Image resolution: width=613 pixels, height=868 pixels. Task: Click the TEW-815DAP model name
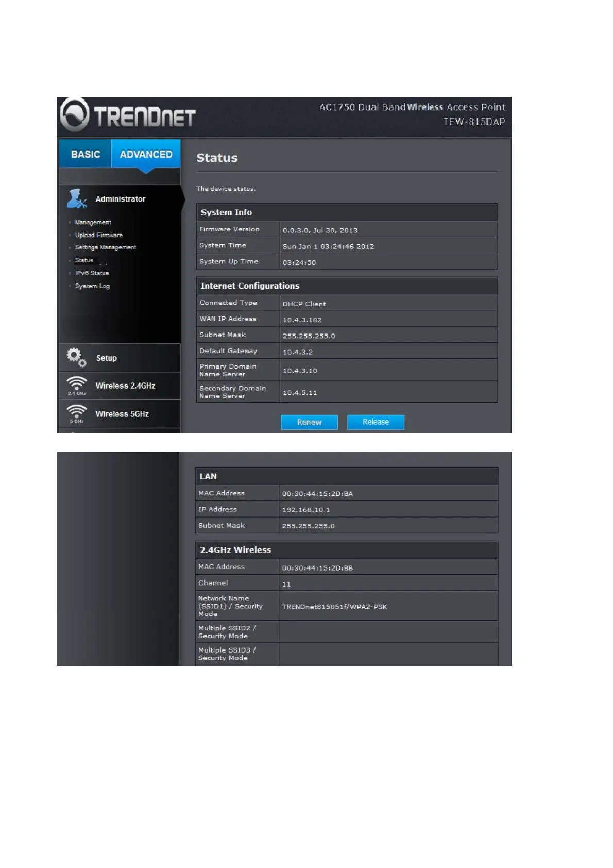point(474,122)
